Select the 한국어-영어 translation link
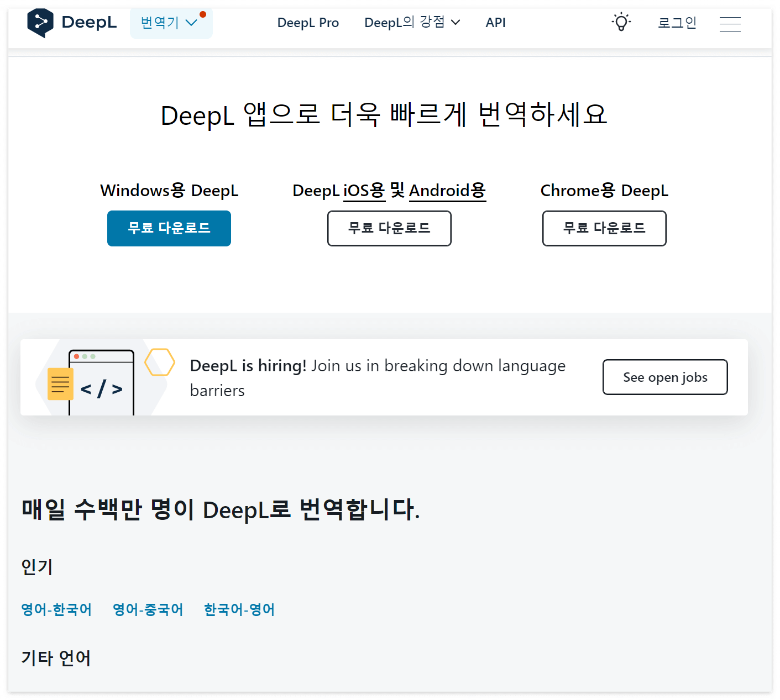This screenshot has height=700, width=780. tap(239, 609)
